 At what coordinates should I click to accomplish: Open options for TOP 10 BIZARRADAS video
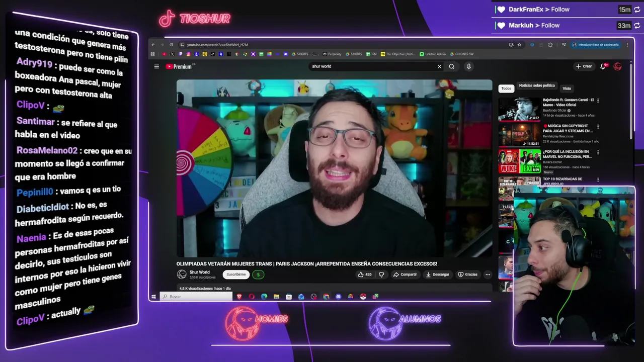(598, 179)
